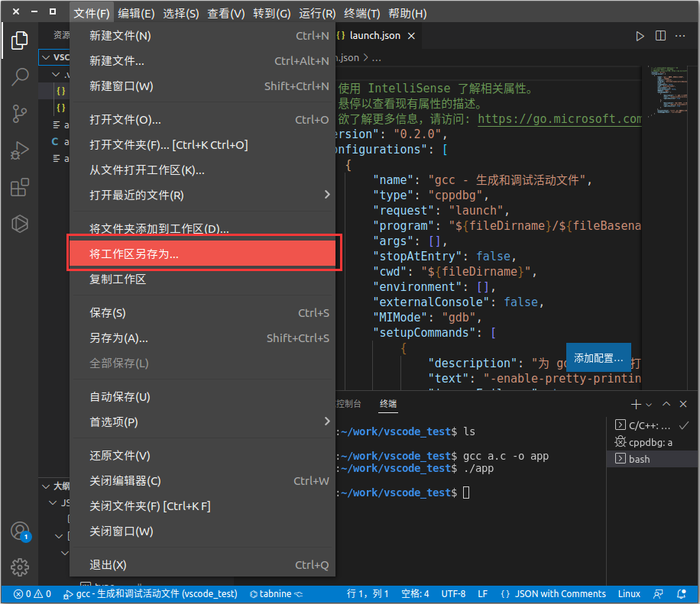The width and height of the screenshot is (700, 604).
Task: Collapse the VSC workspace folder chevron
Action: 46,57
